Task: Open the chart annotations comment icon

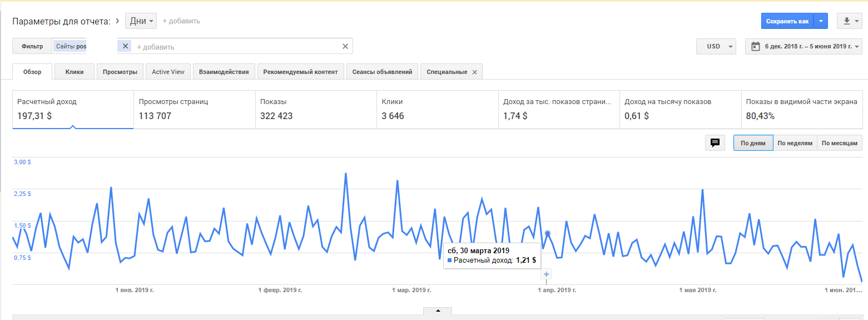Action: (715, 143)
